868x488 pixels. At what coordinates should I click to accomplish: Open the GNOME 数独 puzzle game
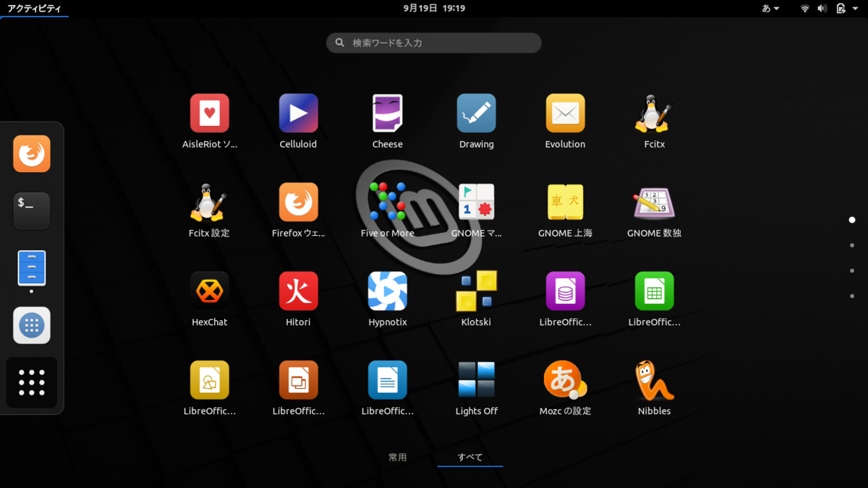pos(654,202)
